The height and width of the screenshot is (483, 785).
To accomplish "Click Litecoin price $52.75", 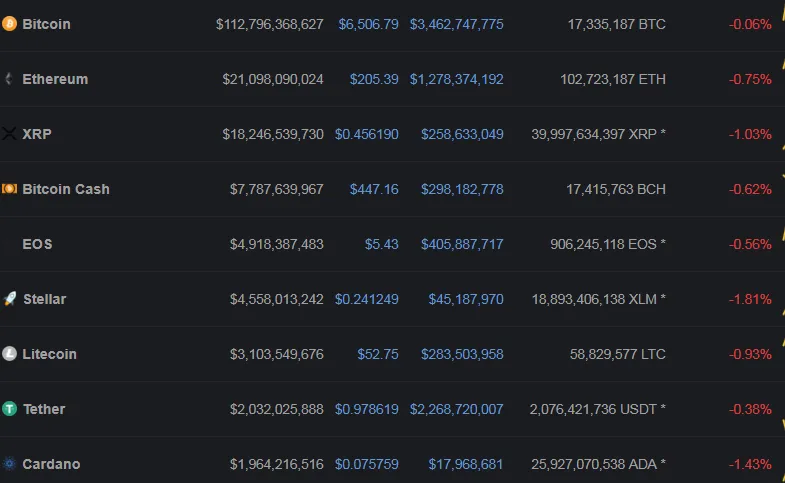I will coord(378,354).
